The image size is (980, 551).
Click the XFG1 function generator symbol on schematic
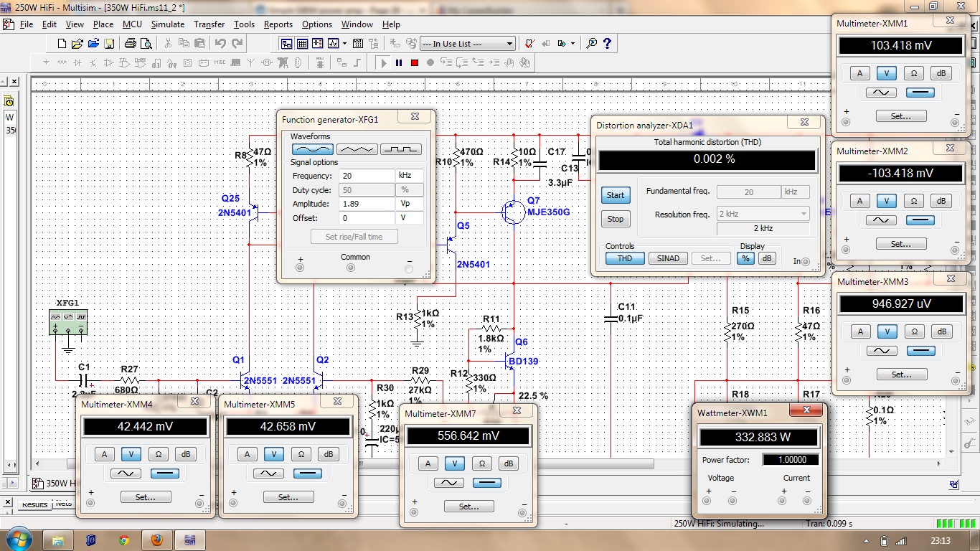(68, 322)
